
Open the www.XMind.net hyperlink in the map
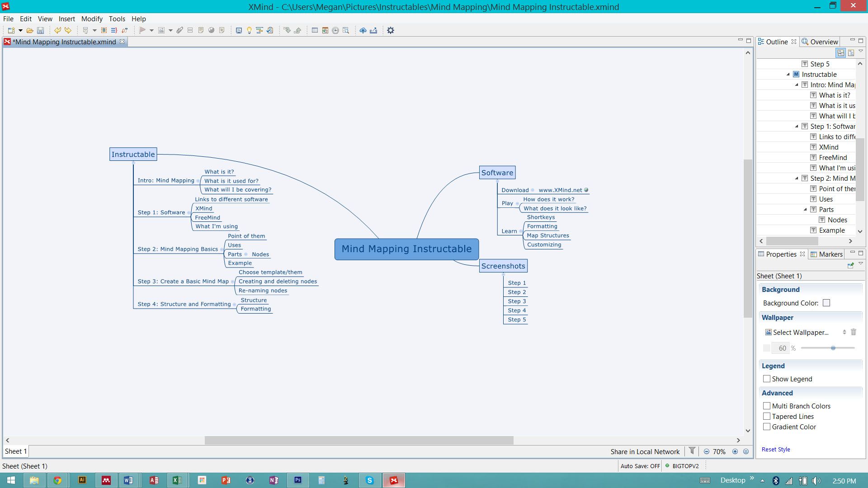pyautogui.click(x=561, y=190)
